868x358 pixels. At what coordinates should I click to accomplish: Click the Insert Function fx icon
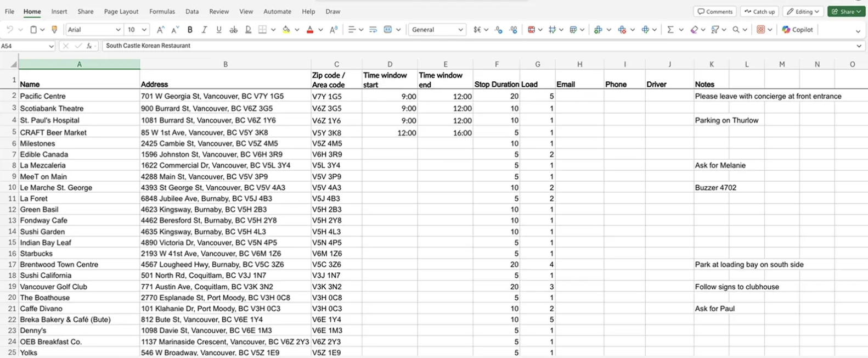click(89, 46)
